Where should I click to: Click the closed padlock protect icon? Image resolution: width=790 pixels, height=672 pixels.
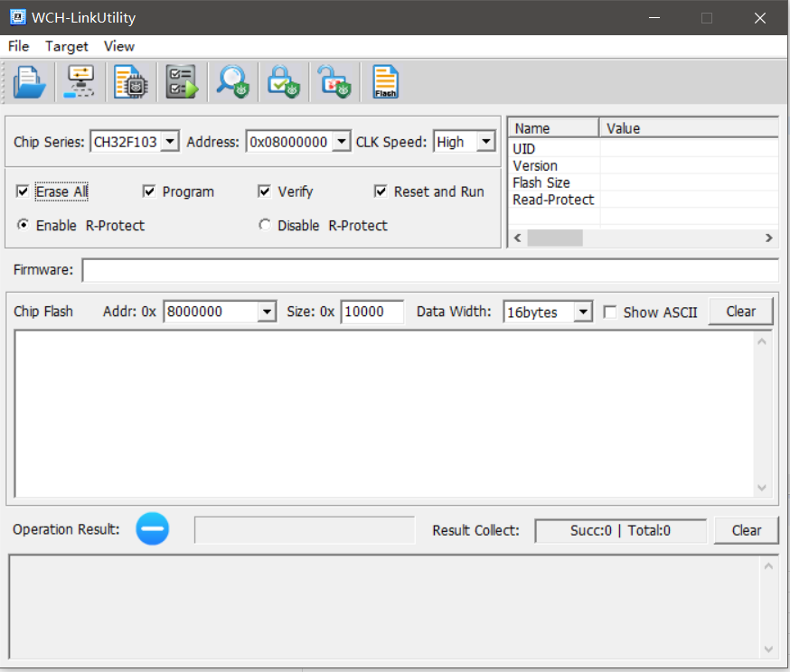(x=284, y=82)
